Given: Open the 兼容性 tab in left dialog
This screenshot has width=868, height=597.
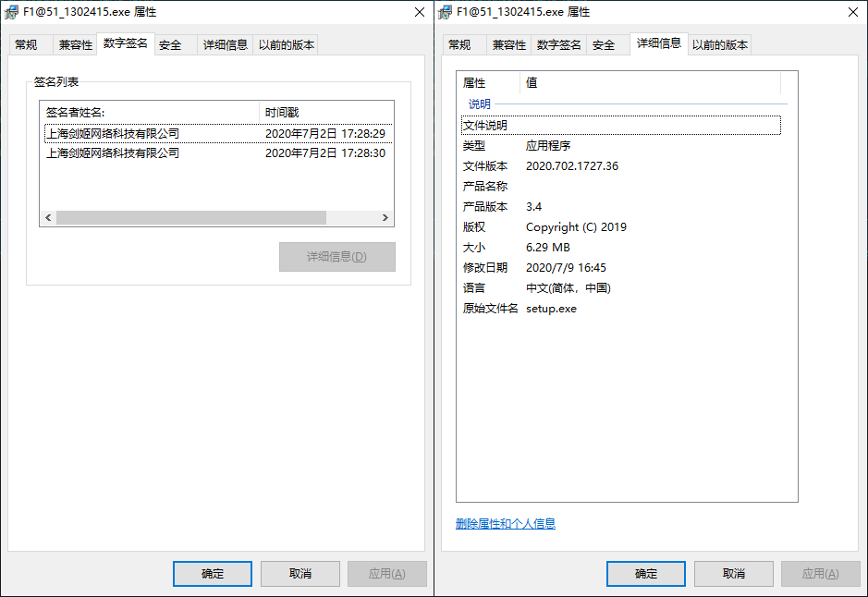Looking at the screenshot, I should (75, 43).
